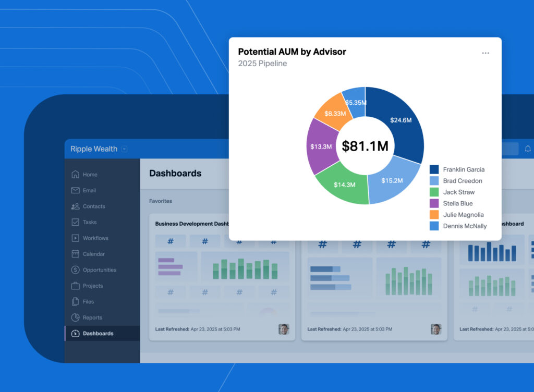
Task: Click user avatar on first dashboard card
Action: point(284,329)
